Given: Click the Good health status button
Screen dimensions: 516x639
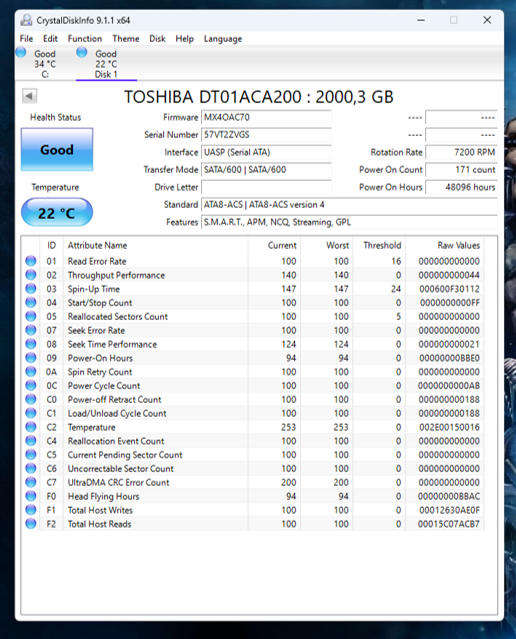Looking at the screenshot, I should pyautogui.click(x=57, y=150).
